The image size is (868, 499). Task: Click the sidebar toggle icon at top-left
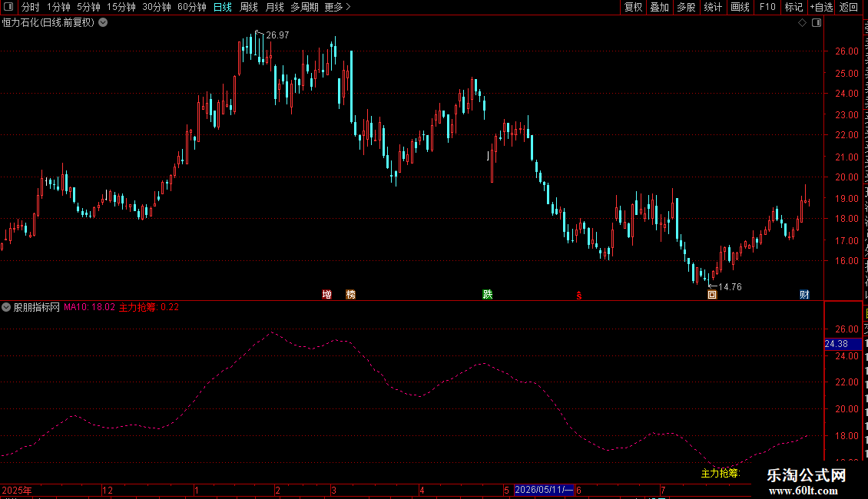(x=8, y=7)
